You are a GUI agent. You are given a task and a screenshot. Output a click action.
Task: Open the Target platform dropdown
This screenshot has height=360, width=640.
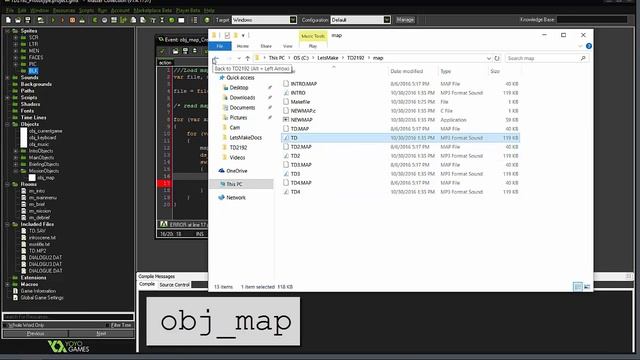point(293,20)
